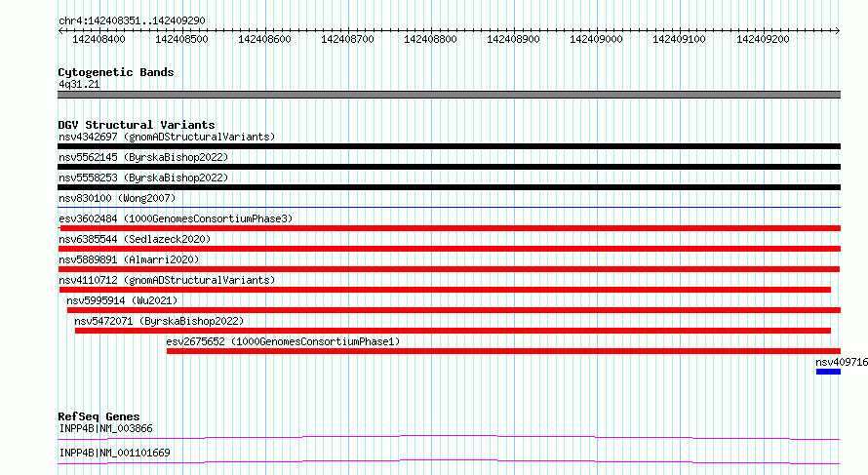Open variant nsv5558253 ByrskaBishop2022 label

pos(143,178)
